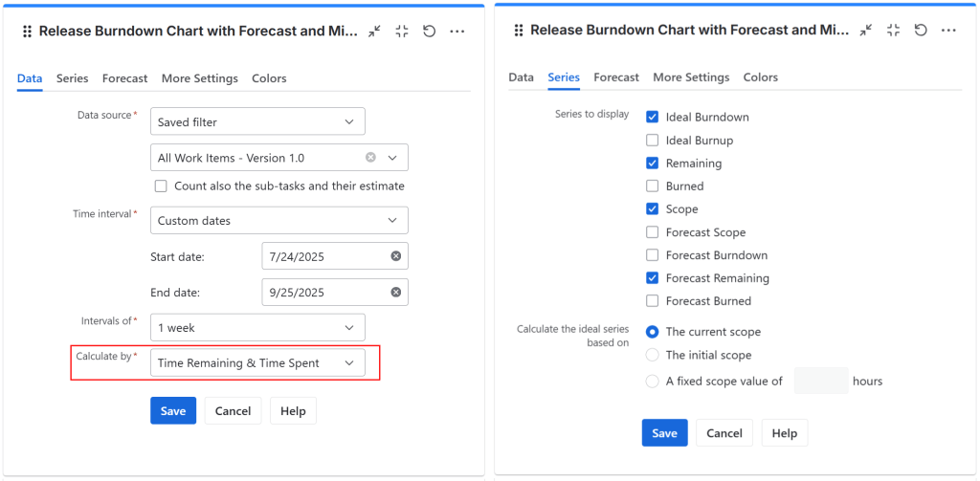Click Save button in the left panel
The width and height of the screenshot is (980, 481).
pos(173,411)
